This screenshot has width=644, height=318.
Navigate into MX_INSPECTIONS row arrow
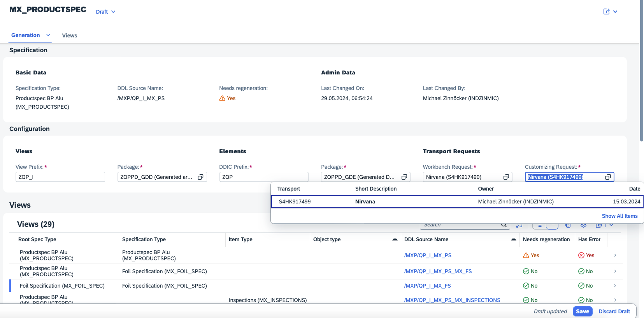tap(615, 300)
